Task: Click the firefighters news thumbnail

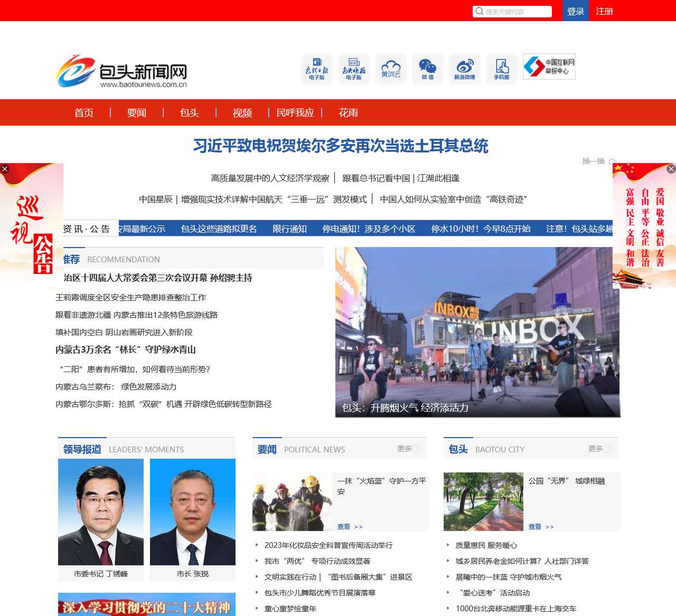Action: point(293,501)
